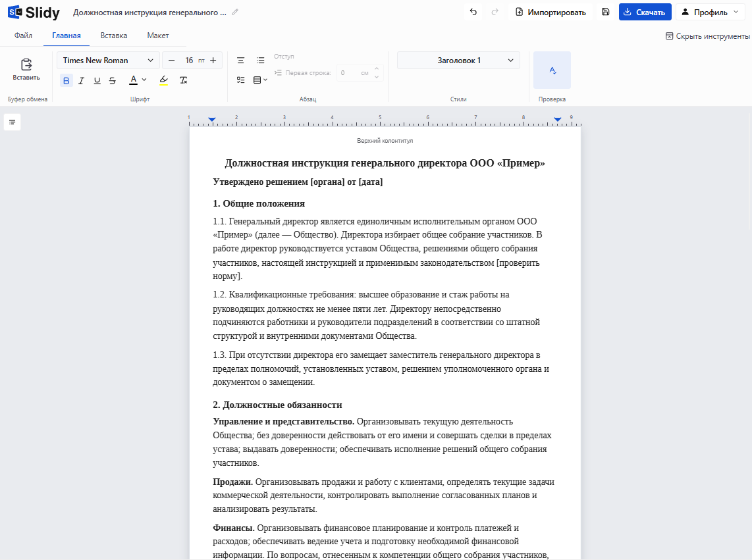Click the bold word Финансы.
Screen dimensions: 752x560
pos(234,528)
